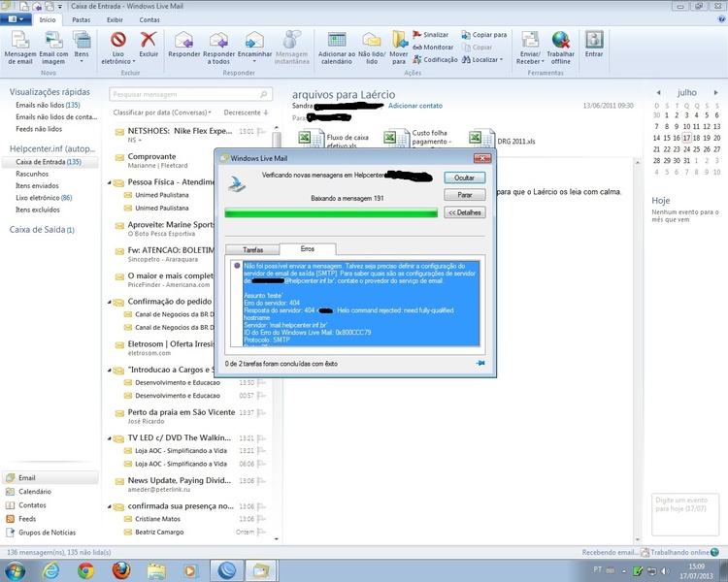Open Chrome from the taskbar
The width and height of the screenshot is (728, 582).
[x=85, y=570]
